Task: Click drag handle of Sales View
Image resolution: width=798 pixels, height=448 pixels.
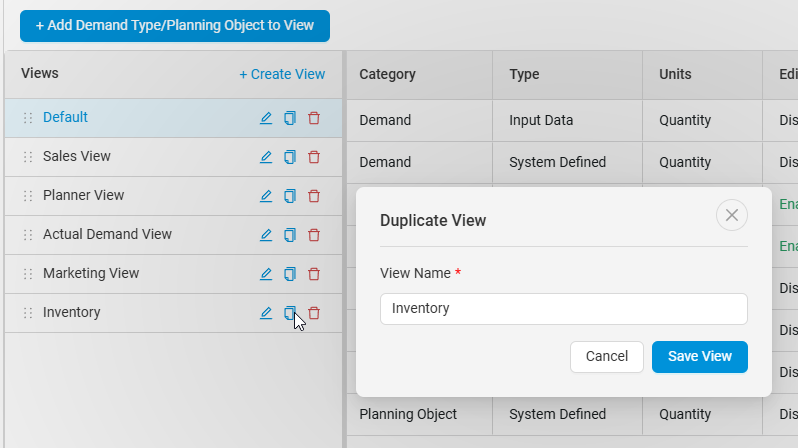Action: tap(28, 157)
